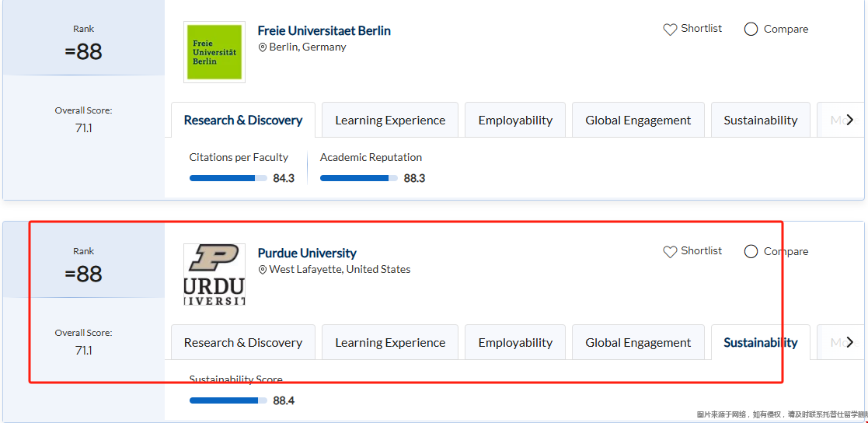Click the Freie Universität Berlin logo
The width and height of the screenshot is (868, 423).
pyautogui.click(x=214, y=52)
